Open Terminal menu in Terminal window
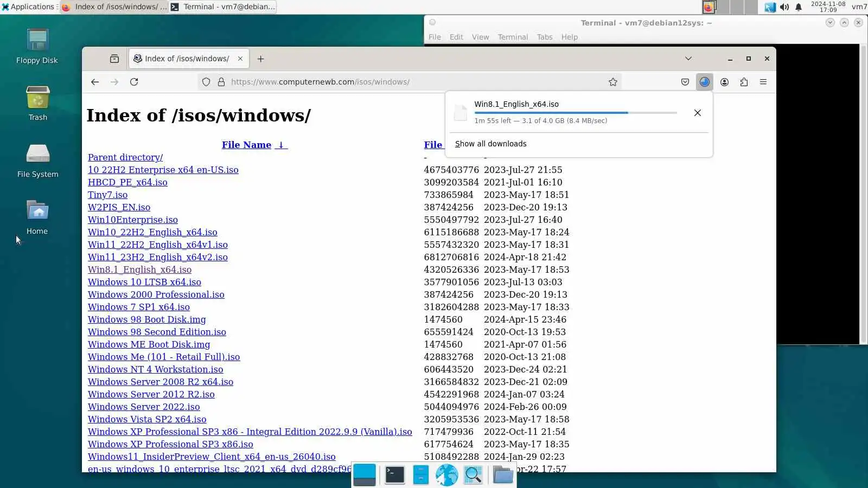Image resolution: width=868 pixels, height=488 pixels. tap(513, 37)
